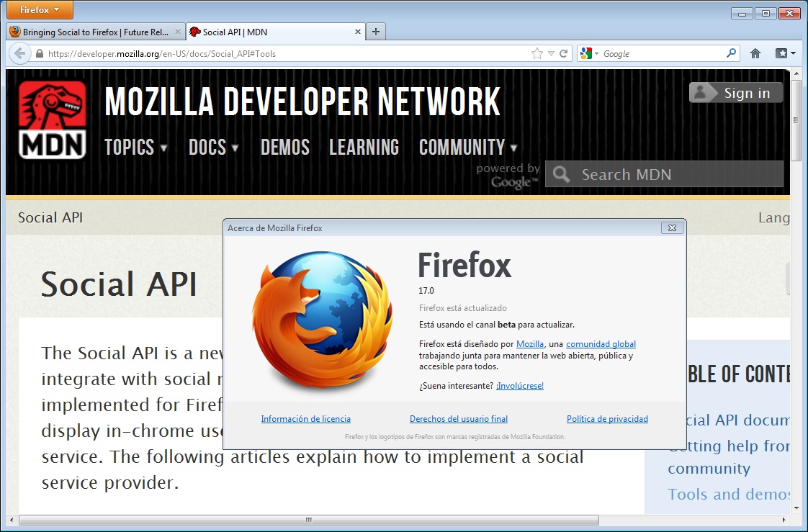Click the version number 17.0

pyautogui.click(x=426, y=290)
